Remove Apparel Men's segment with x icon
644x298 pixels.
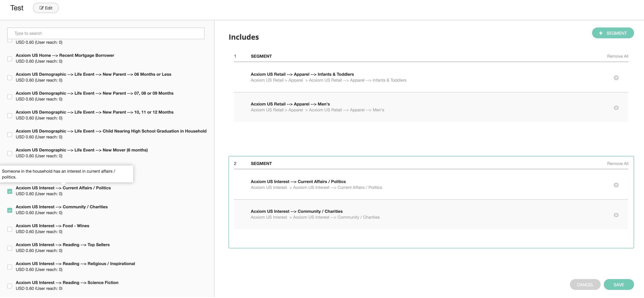616,108
